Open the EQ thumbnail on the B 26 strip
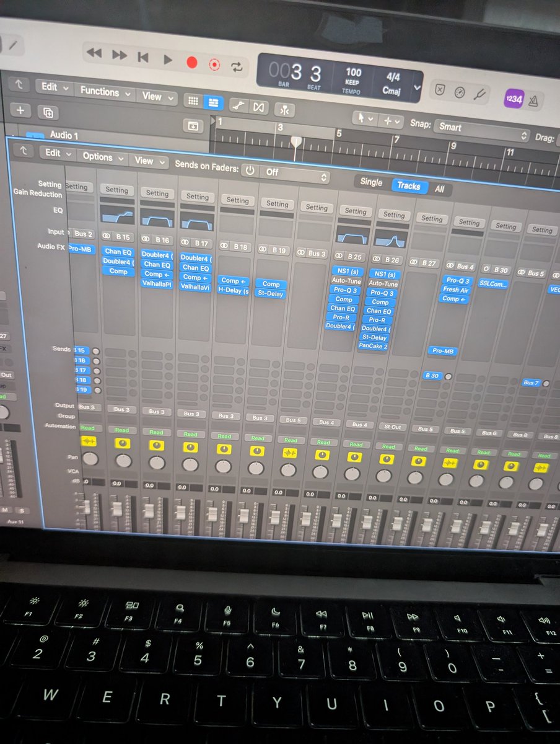The image size is (560, 744). (390, 238)
